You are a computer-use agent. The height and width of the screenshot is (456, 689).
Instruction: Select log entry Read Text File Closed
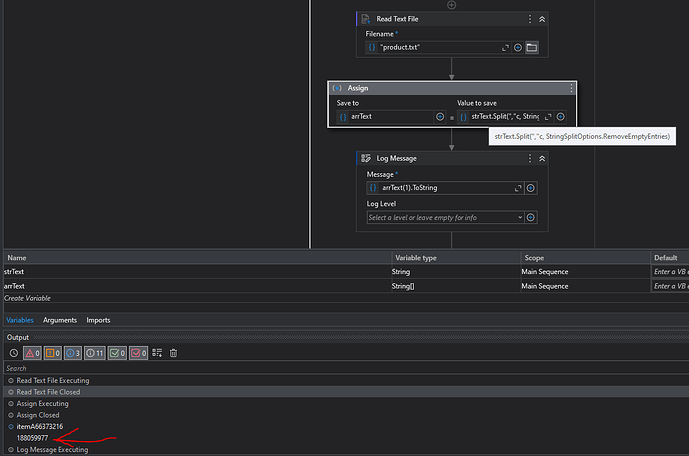click(48, 392)
